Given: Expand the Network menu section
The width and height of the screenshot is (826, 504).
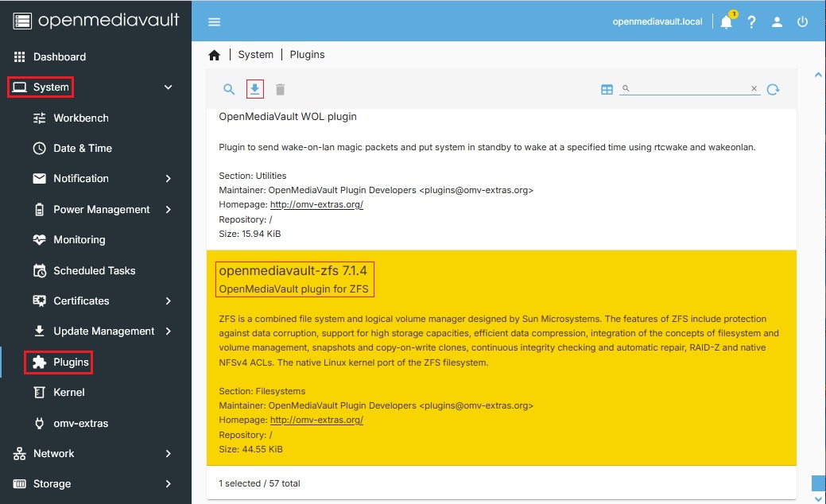Looking at the screenshot, I should click(168, 454).
